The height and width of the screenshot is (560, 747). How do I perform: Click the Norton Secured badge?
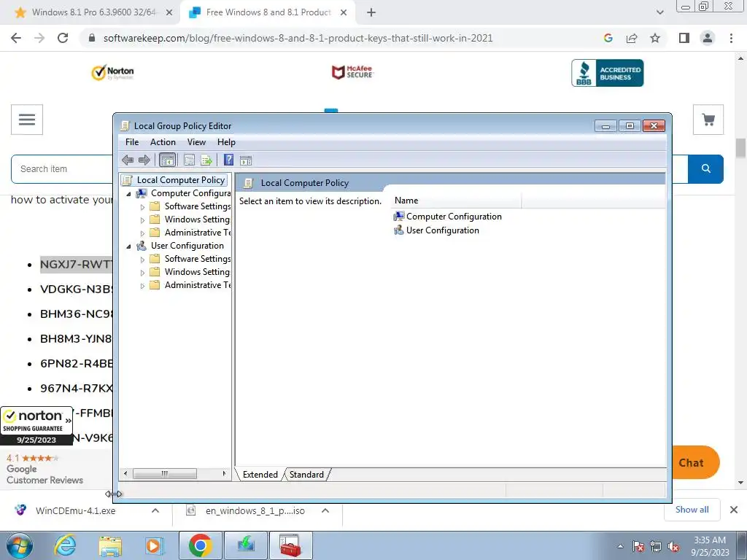pos(112,72)
